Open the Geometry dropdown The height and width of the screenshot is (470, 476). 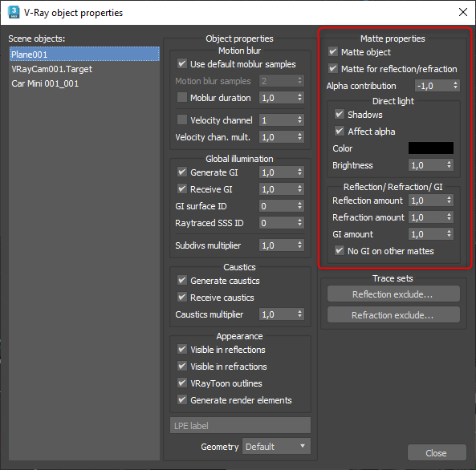(276, 446)
